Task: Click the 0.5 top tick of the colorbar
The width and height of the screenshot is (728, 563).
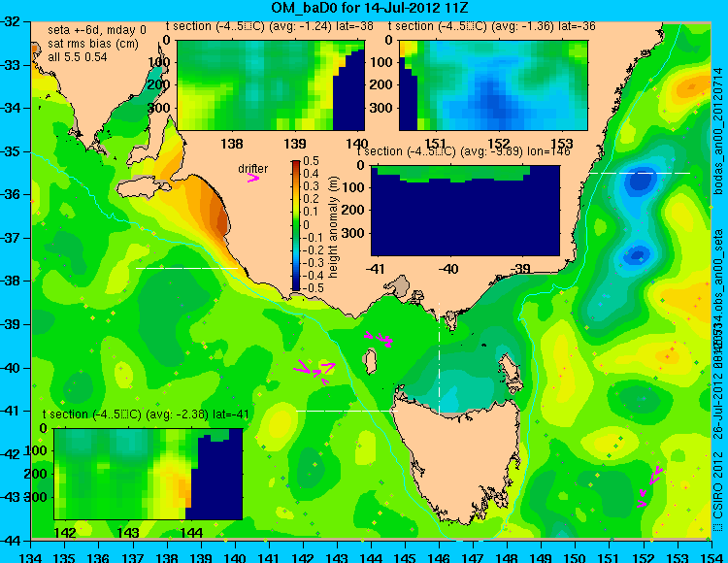Action: pos(312,161)
